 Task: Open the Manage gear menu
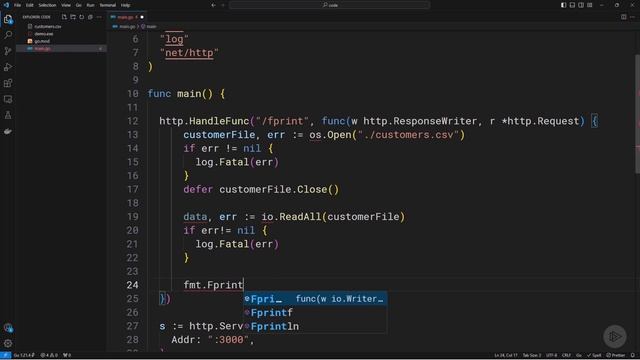click(x=8, y=344)
